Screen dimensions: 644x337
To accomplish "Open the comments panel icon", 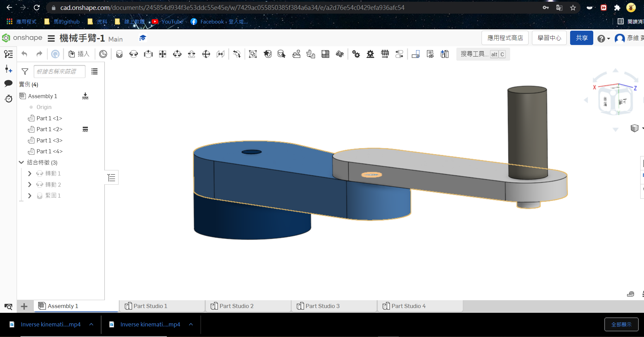I will click(x=9, y=83).
